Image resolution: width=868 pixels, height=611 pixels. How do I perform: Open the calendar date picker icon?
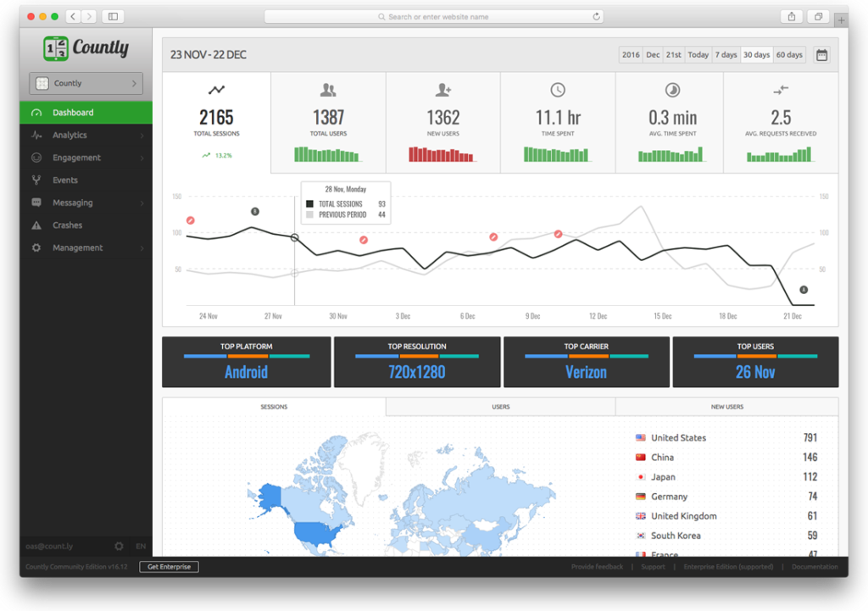(x=821, y=55)
